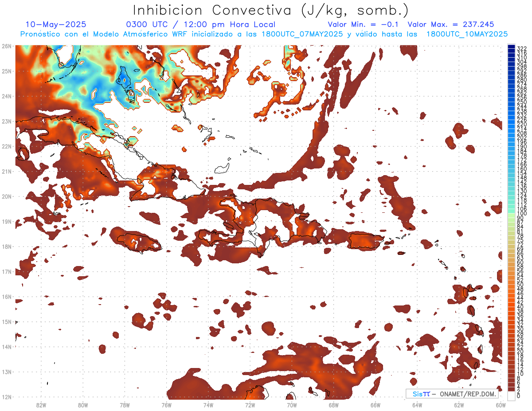532x411 pixels.
Task: Click the 64W longitude label
Action: (x=417, y=405)
